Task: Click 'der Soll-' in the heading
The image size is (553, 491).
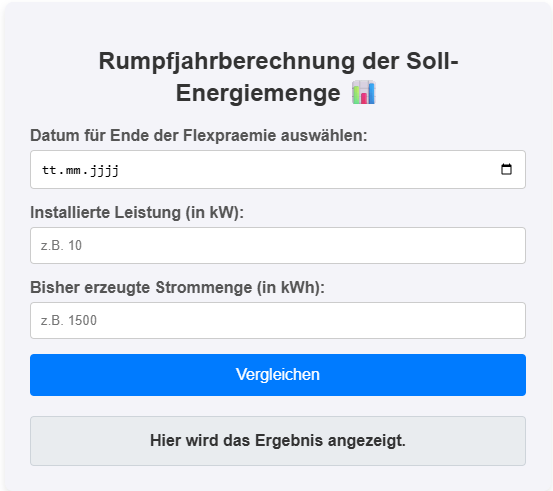Action: [x=410, y=61]
